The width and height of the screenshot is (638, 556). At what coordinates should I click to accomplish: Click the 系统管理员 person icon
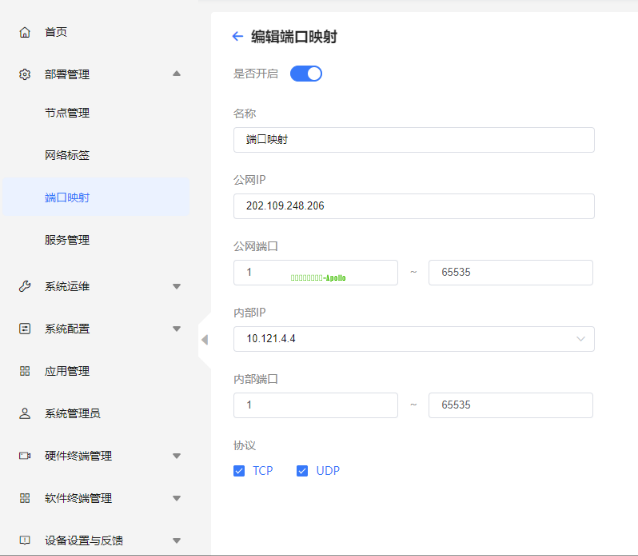click(x=25, y=413)
